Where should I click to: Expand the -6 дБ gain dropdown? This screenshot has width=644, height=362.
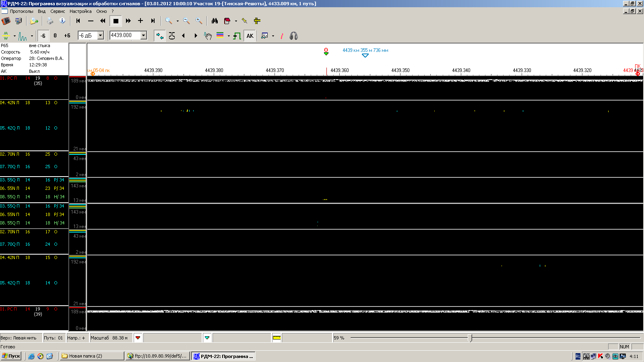click(x=101, y=35)
